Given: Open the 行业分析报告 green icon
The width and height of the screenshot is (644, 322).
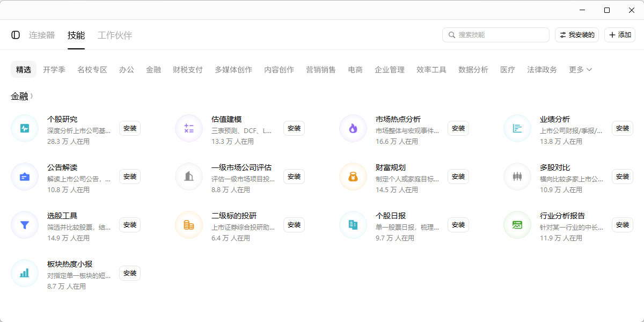Looking at the screenshot, I should click(517, 225).
